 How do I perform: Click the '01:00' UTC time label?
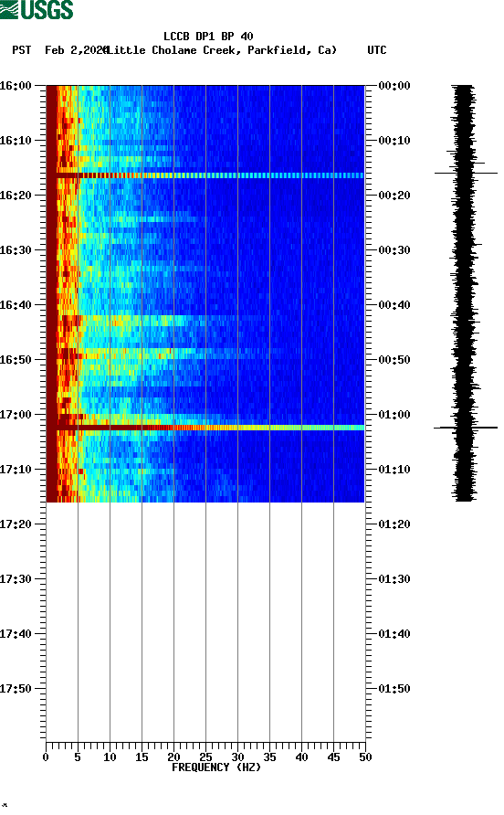[x=394, y=415]
